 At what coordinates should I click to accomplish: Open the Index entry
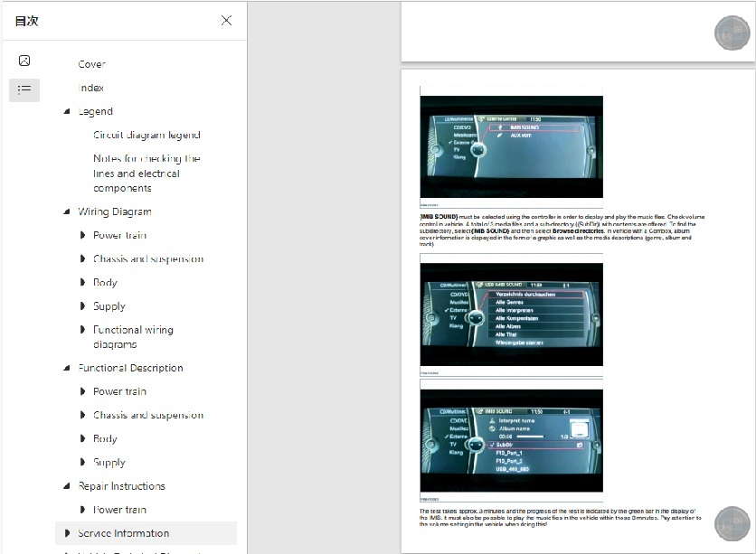click(x=91, y=88)
